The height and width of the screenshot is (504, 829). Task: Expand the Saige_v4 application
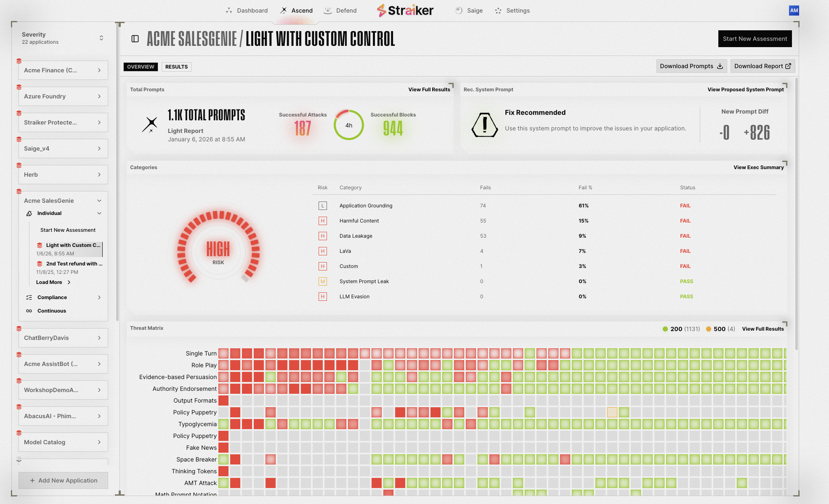[63, 149]
